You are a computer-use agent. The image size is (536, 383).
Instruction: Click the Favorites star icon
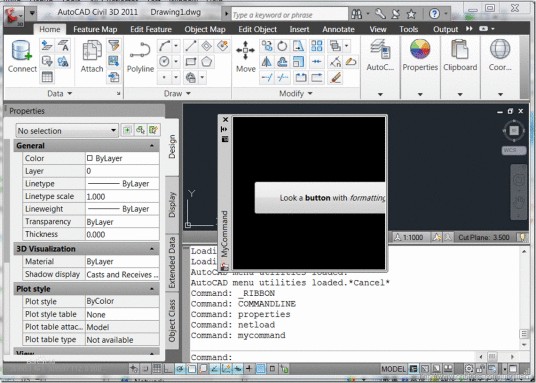pyautogui.click(x=411, y=14)
